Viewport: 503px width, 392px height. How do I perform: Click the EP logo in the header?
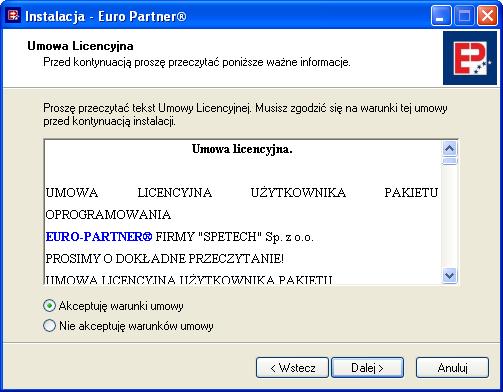pyautogui.click(x=470, y=58)
